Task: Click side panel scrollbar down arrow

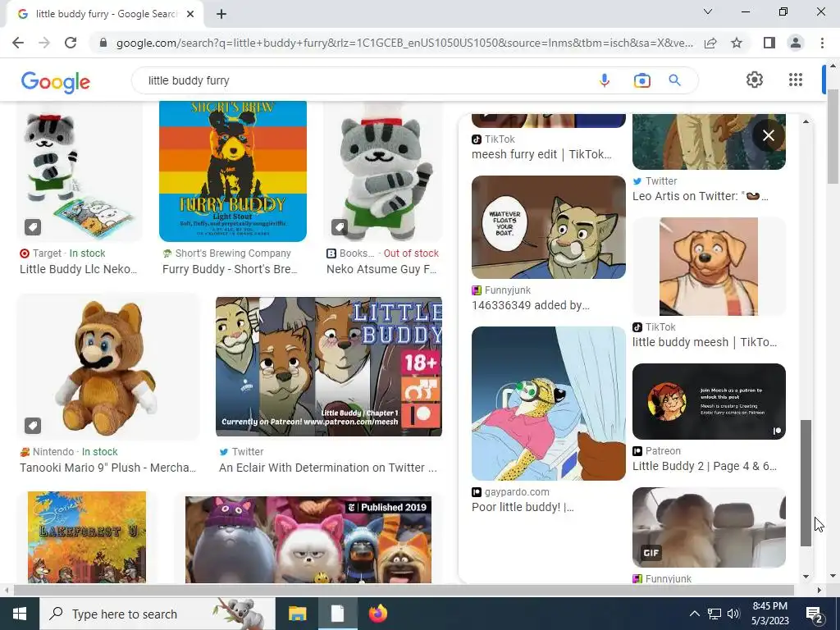Action: pos(806,577)
